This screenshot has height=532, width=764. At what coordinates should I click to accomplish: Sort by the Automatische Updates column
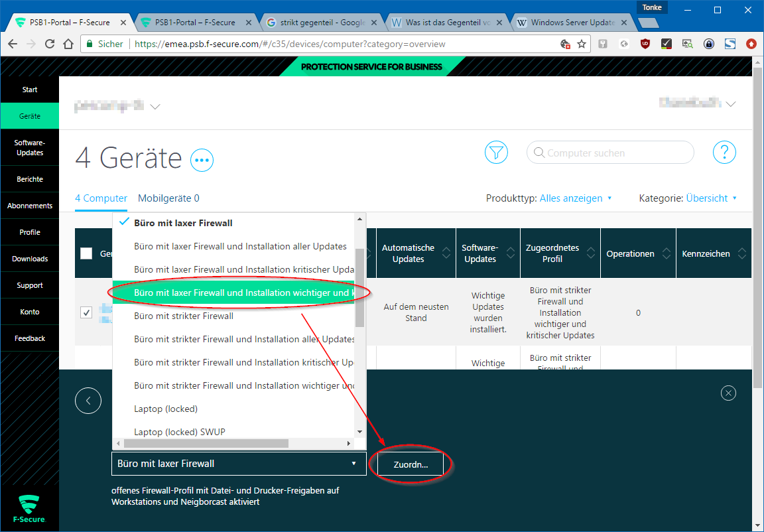point(446,253)
